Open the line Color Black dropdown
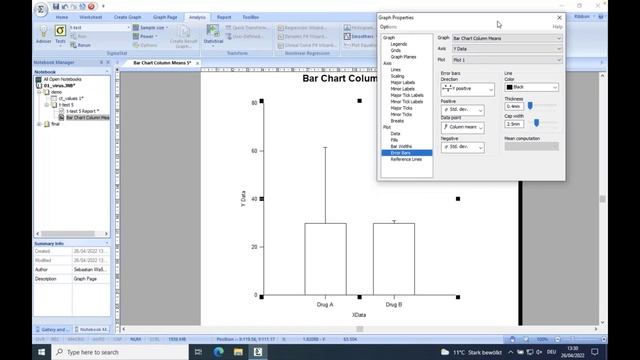Screen dimensions: 640x360 (x=531, y=87)
